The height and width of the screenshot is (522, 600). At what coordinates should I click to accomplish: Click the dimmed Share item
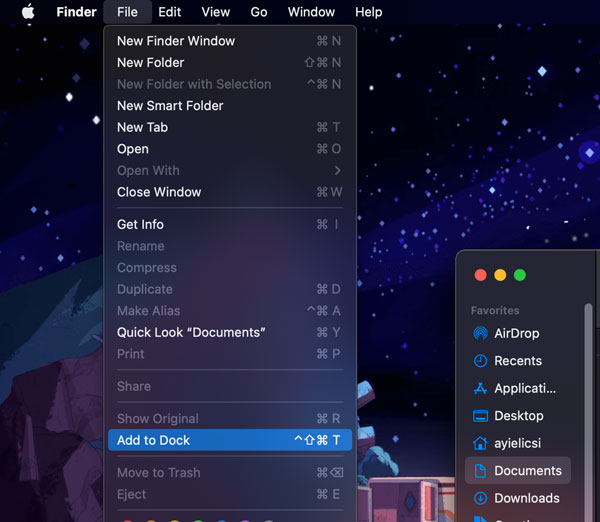tap(230, 386)
